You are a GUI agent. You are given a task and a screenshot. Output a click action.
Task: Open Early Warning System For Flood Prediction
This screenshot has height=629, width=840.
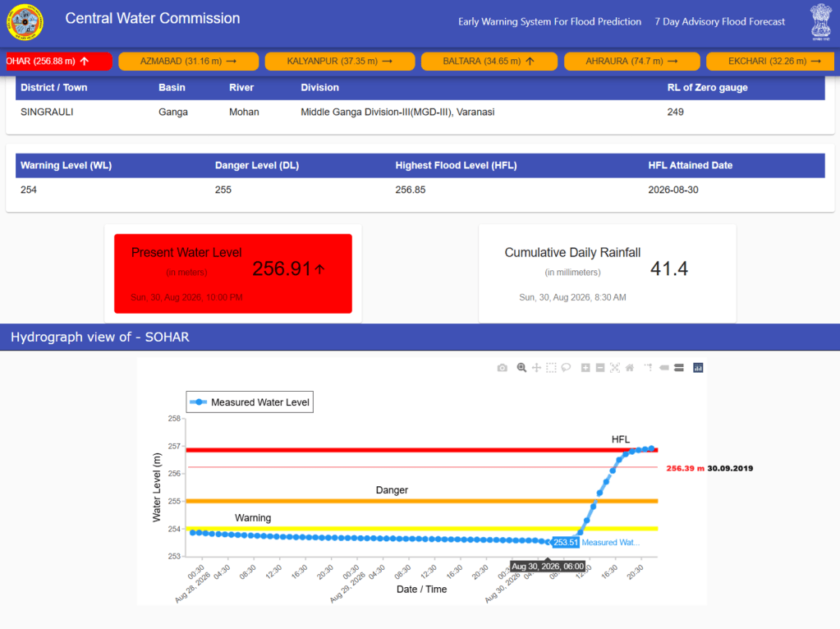[549, 21]
